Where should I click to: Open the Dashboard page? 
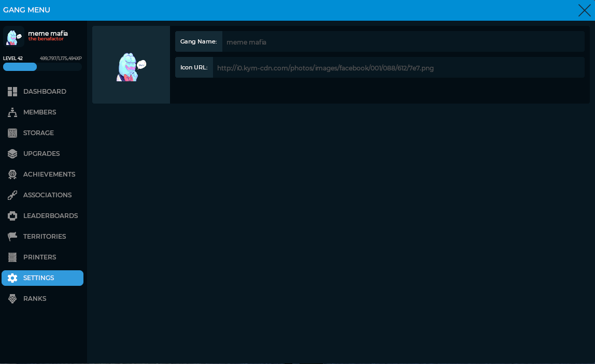pyautogui.click(x=42, y=91)
